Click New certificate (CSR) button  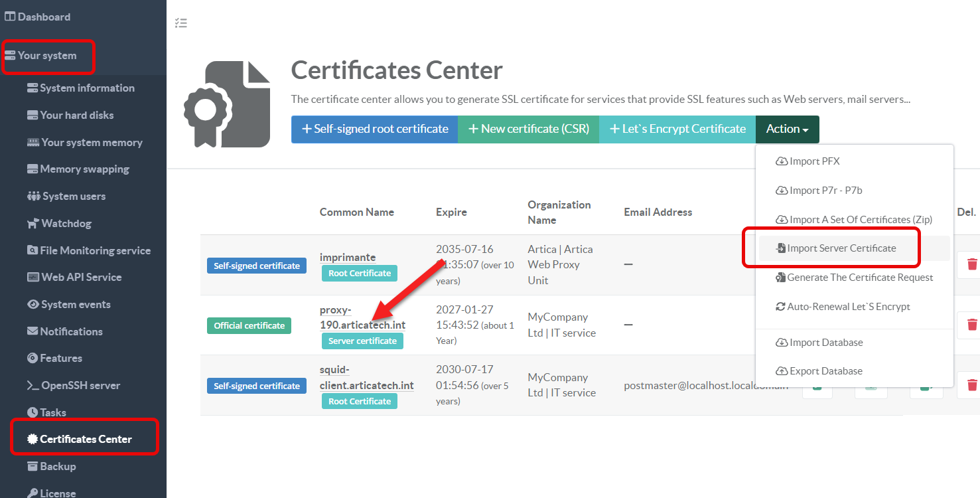pos(528,129)
